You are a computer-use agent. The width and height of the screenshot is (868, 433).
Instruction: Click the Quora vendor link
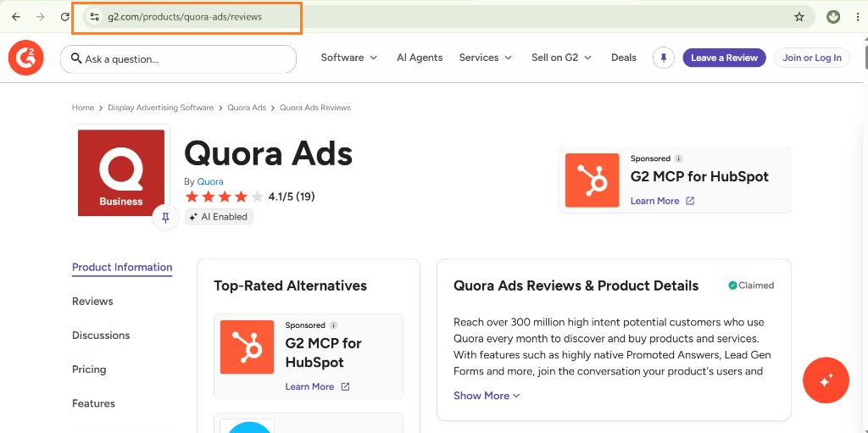[x=210, y=181]
